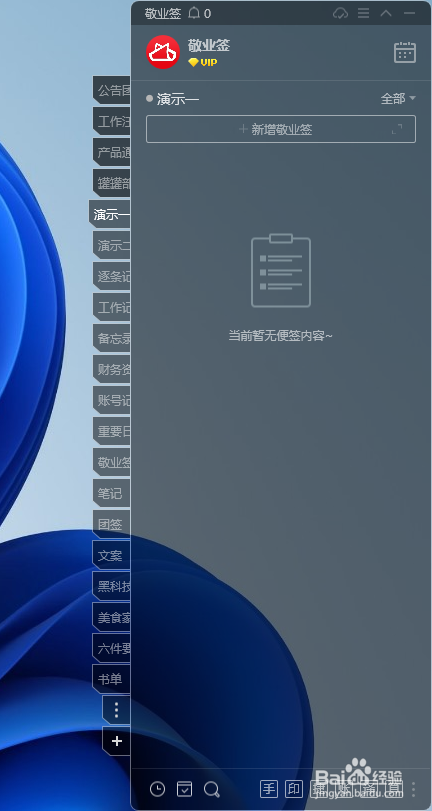The image size is (432, 811).
Task: Open the 敬业签 category tab
Action: click(112, 463)
